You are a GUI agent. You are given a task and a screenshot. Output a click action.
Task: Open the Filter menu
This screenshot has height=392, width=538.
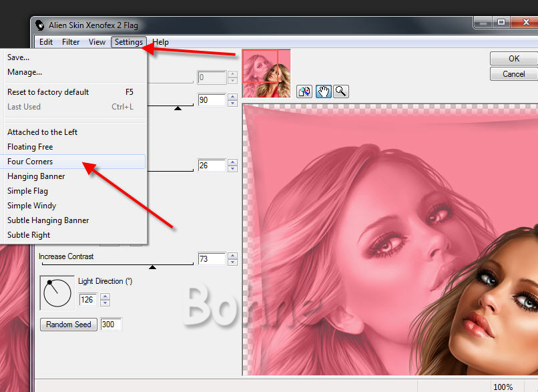click(71, 42)
